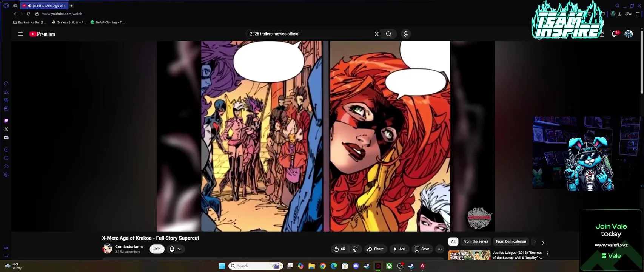The height and width of the screenshot is (272, 644).
Task: Like the video with 6K thumbs up
Action: pyautogui.click(x=339, y=249)
